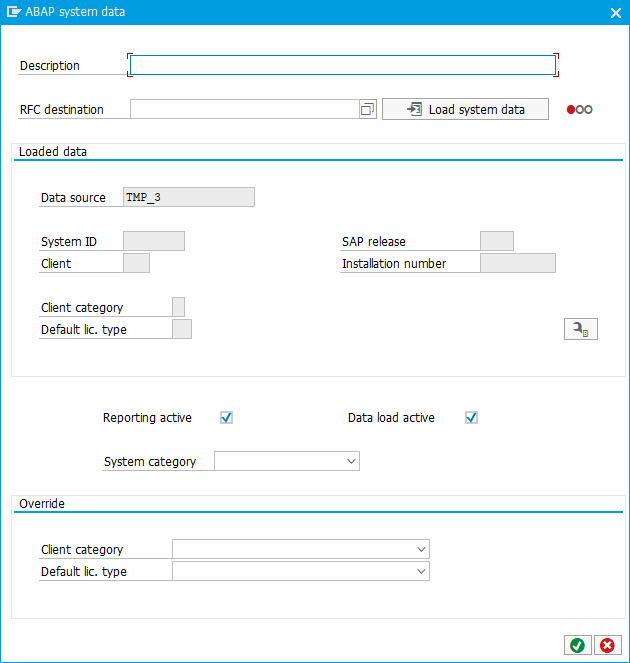The width and height of the screenshot is (630, 663).
Task: Click the Client number field
Action: pos(136,263)
